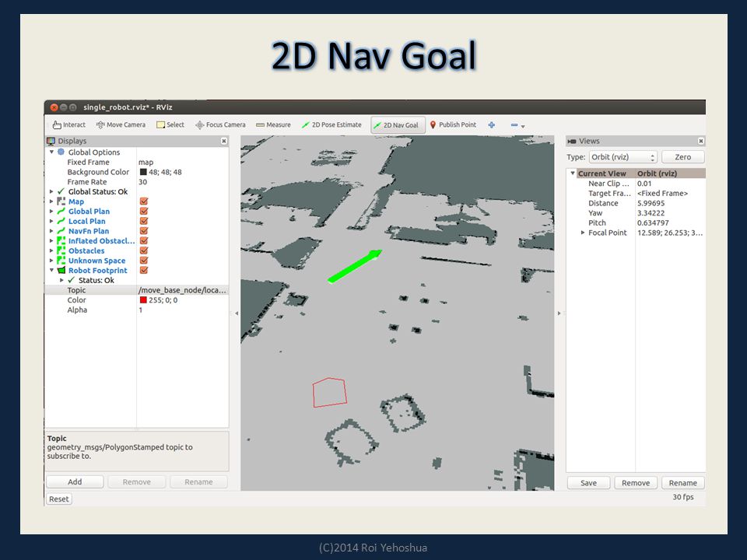Viewport: 747px width, 560px height.
Task: Click the Fixed Frame value map
Action: (146, 163)
